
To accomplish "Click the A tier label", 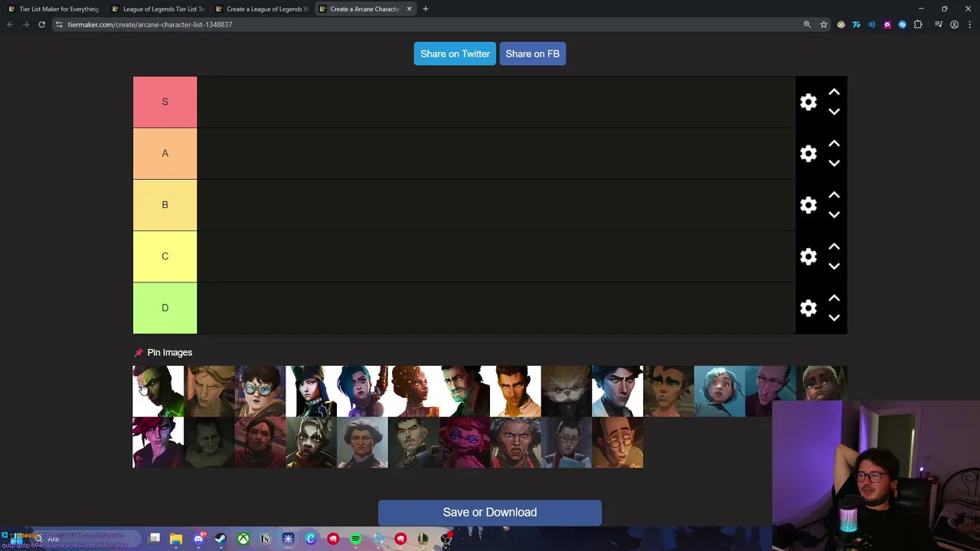I will point(165,153).
